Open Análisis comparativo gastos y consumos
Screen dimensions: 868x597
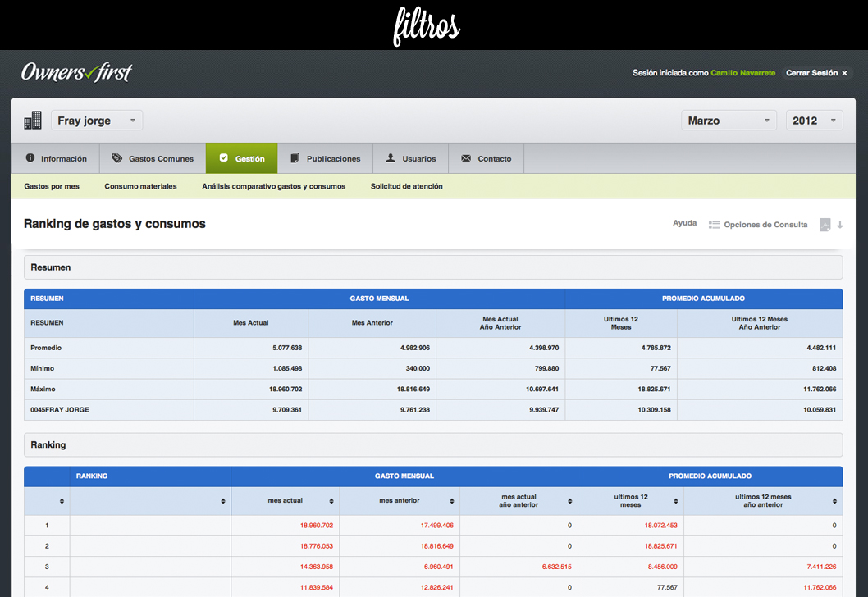tap(273, 186)
